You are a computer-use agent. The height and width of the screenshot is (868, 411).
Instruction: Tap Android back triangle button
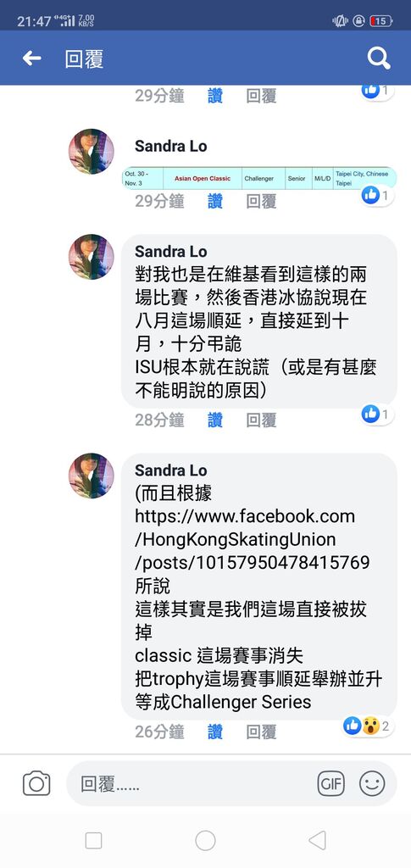[317, 840]
